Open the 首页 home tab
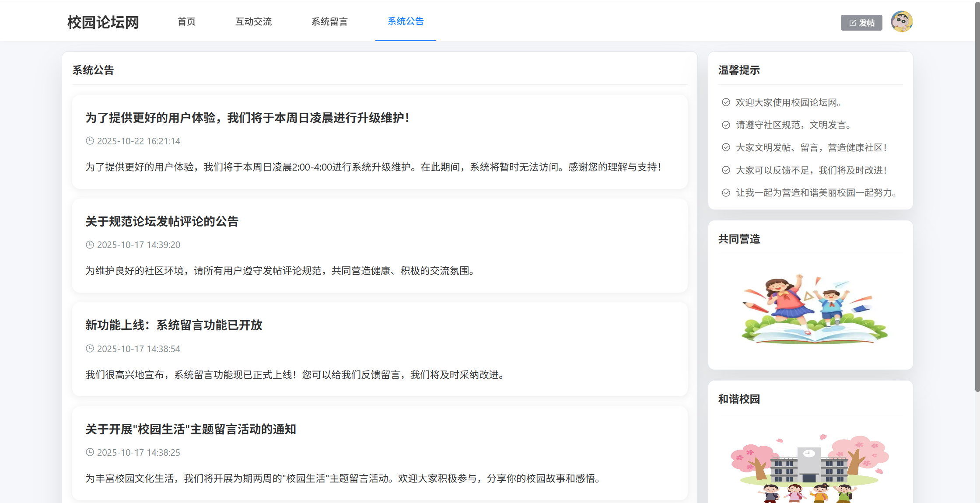Screen dimensions: 980x503 186,21
